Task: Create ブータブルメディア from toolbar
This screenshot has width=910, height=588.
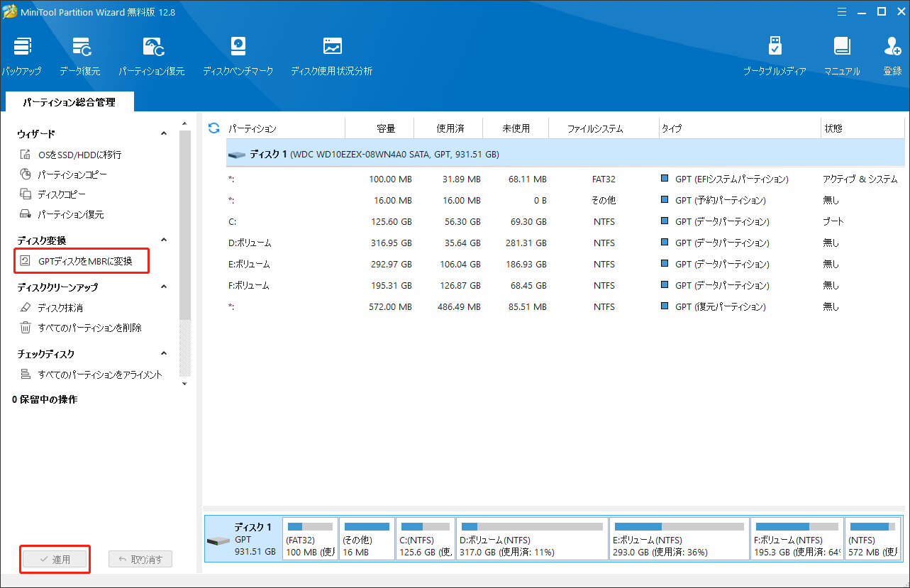Action: [x=775, y=57]
